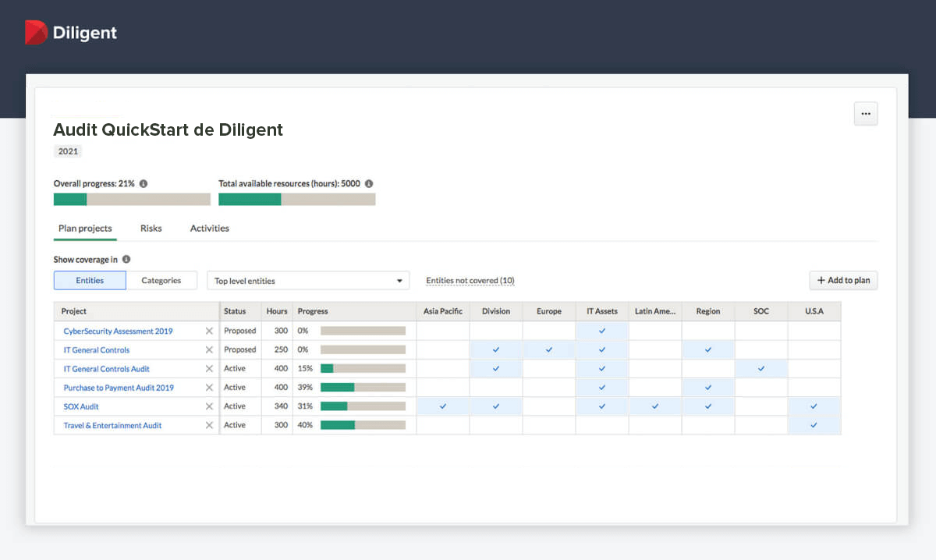Open CyberSecurity Assessment 2019 project link

click(118, 331)
